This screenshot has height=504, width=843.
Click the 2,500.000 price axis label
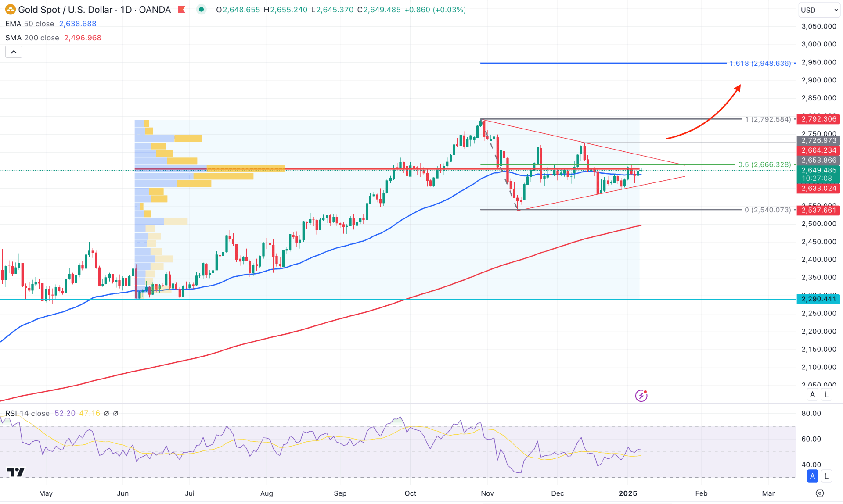[819, 224]
